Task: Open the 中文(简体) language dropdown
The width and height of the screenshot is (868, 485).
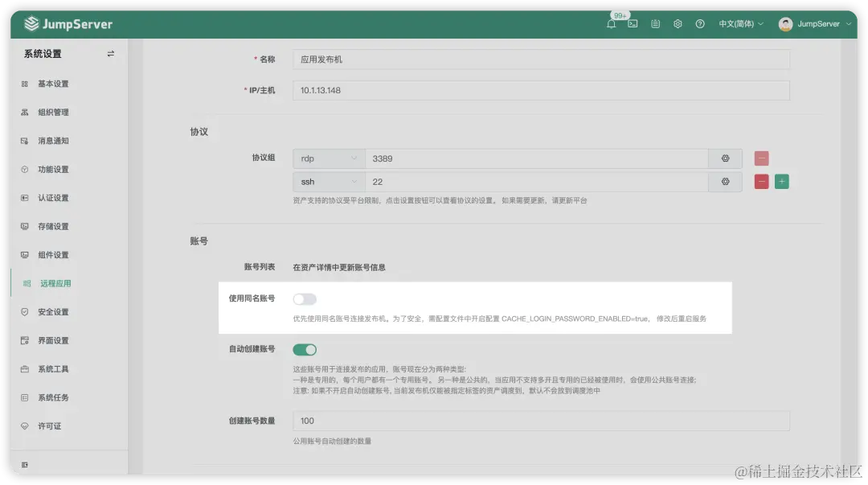Action: point(741,24)
